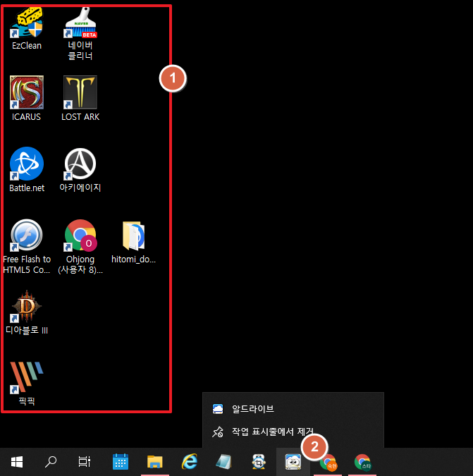Click the taskbar search magnifier
Image resolution: width=473 pixels, height=476 pixels.
(x=51, y=462)
